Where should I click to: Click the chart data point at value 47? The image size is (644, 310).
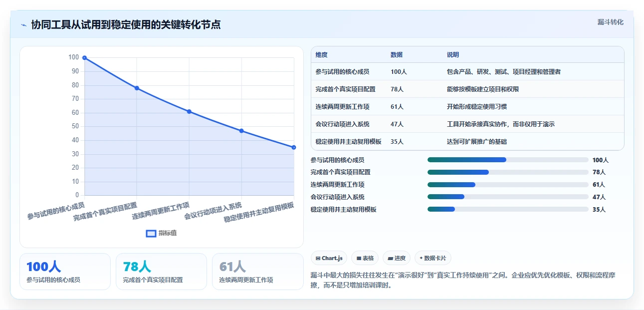pos(241,131)
